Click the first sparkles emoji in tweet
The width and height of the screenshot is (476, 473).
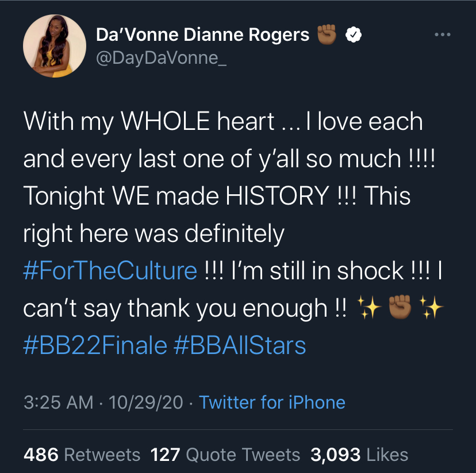[369, 307]
